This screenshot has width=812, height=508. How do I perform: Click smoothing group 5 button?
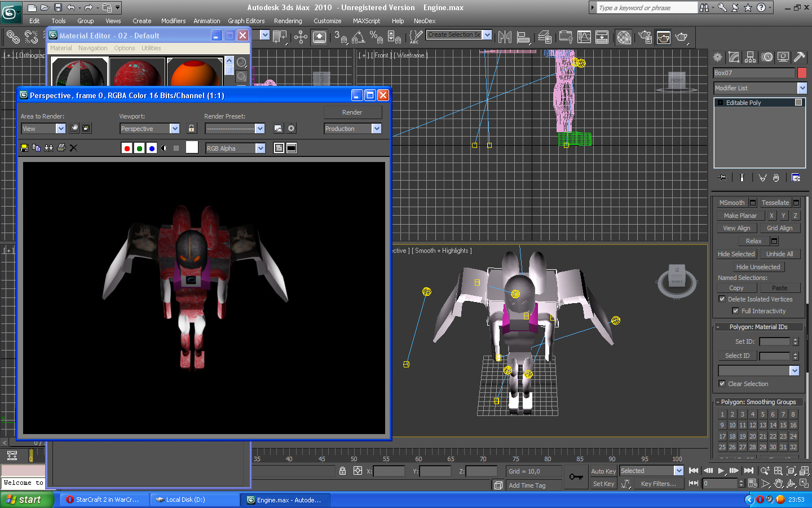point(763,414)
